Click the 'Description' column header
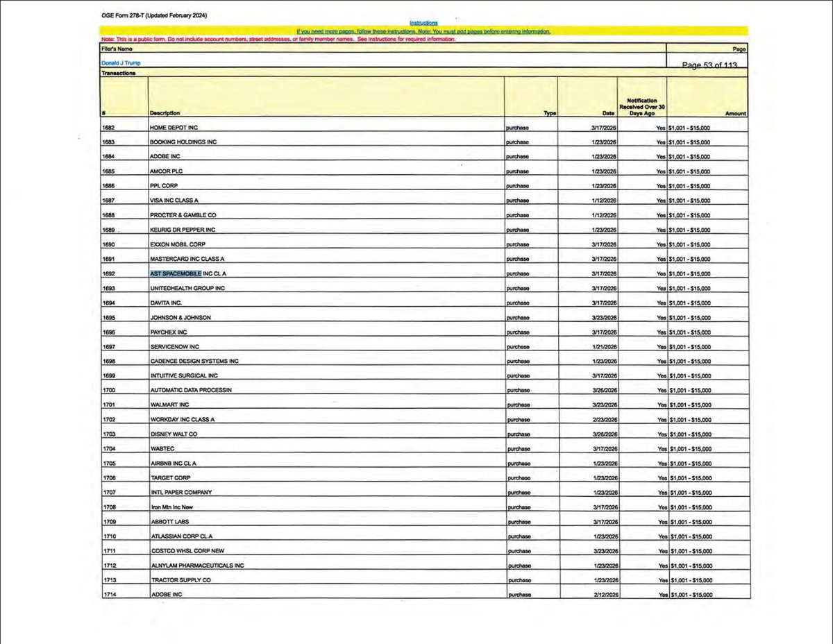 click(165, 113)
